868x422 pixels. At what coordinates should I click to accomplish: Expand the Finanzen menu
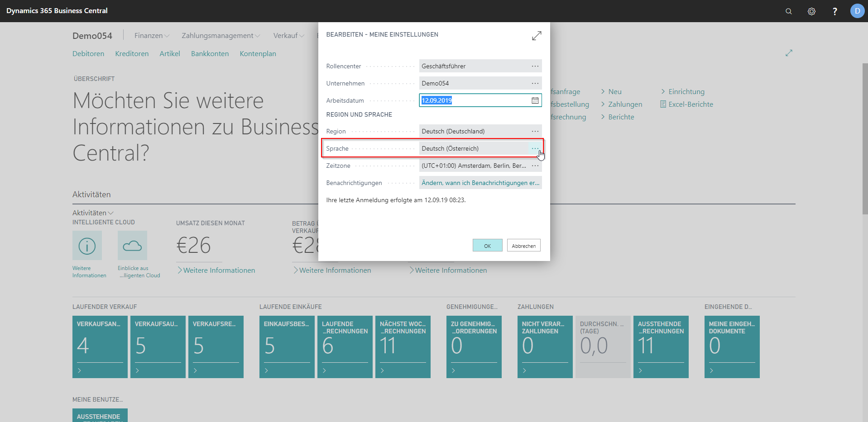pyautogui.click(x=152, y=35)
